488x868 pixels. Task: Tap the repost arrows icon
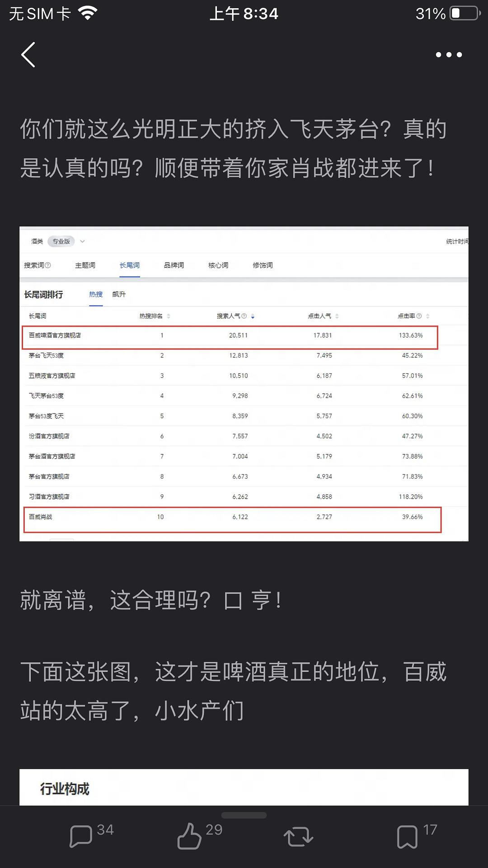298,836
